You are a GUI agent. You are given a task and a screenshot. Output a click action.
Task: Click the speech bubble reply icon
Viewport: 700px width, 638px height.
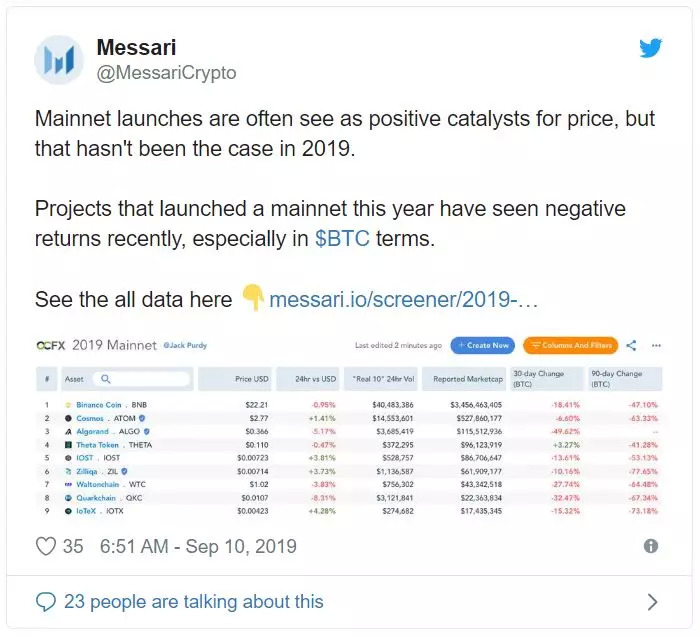46,601
